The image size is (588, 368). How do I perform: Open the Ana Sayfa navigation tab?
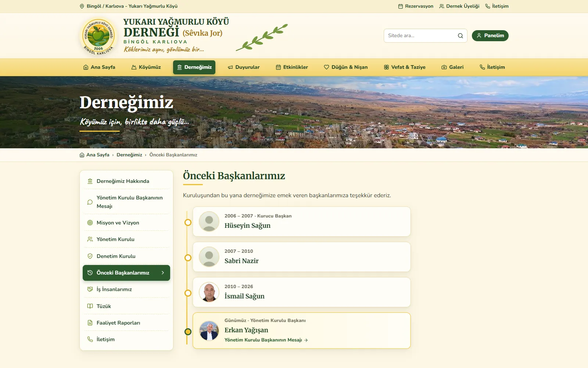pyautogui.click(x=99, y=67)
